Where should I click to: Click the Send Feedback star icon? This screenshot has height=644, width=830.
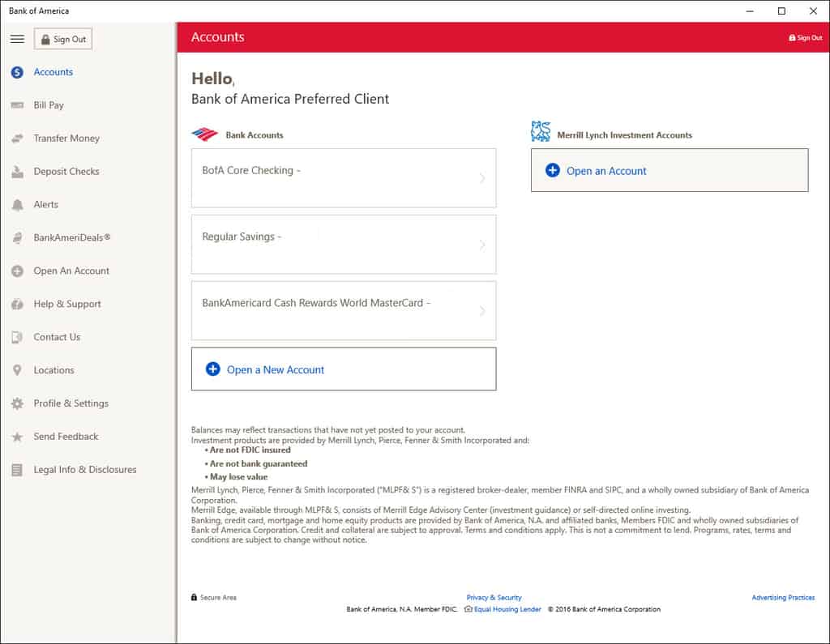(x=17, y=437)
